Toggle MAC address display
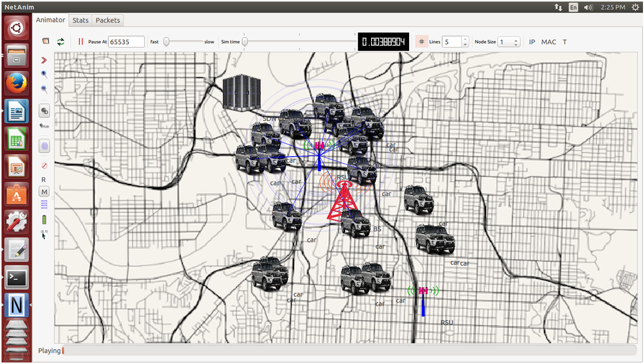Image resolution: width=644 pixels, height=364 pixels. pyautogui.click(x=548, y=42)
